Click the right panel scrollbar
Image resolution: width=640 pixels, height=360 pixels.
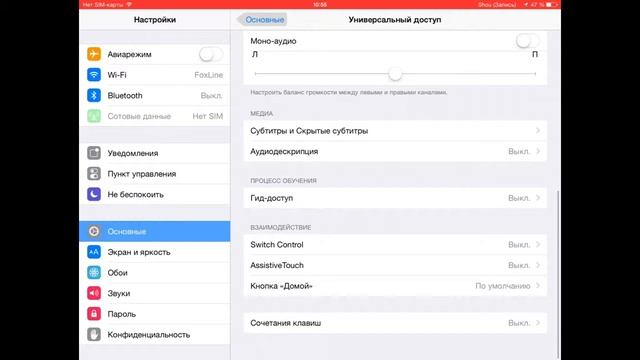(x=558, y=274)
